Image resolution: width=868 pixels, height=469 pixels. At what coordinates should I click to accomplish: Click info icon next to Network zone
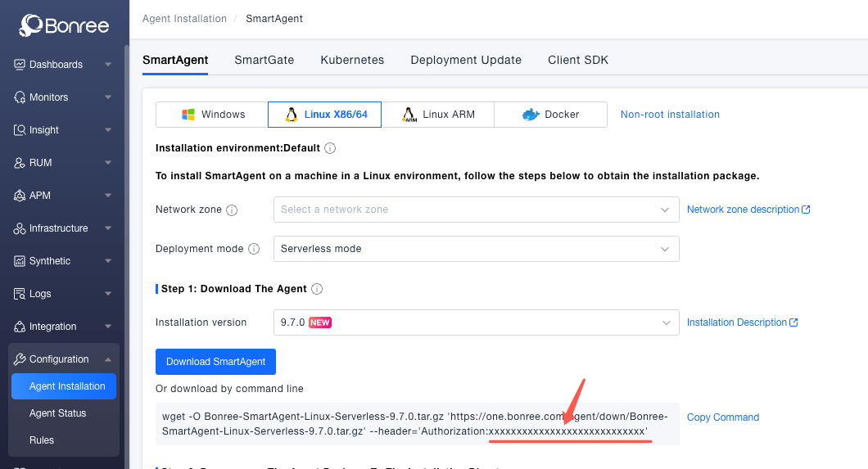[x=232, y=210]
